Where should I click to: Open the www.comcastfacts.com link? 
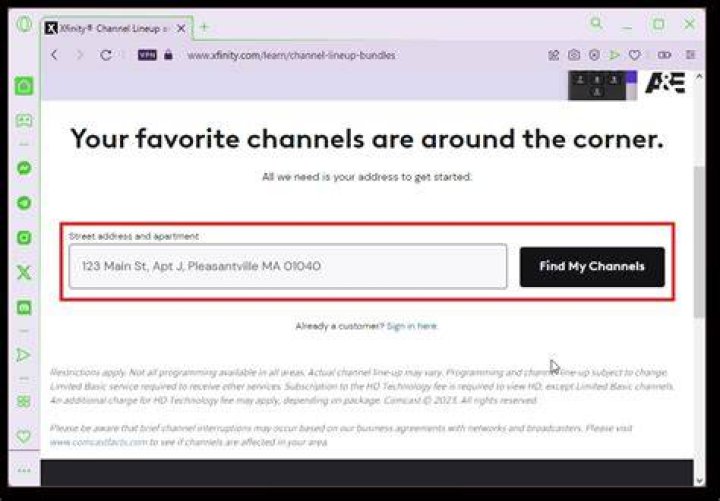[98, 442]
